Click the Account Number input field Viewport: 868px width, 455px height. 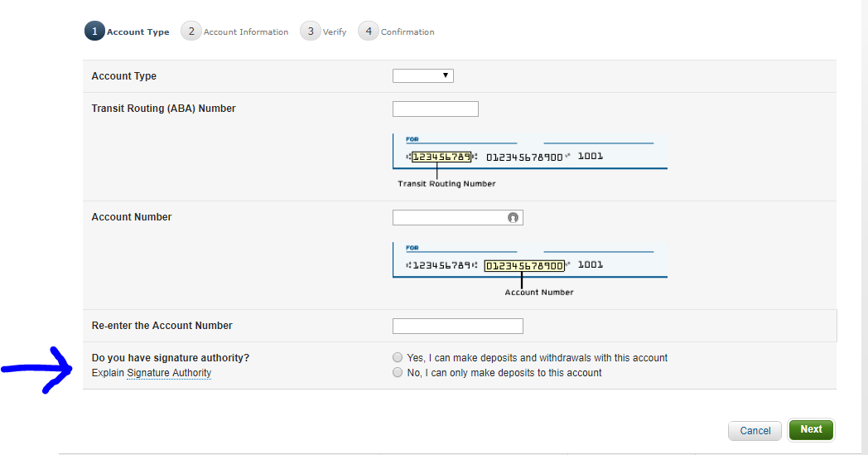coord(457,217)
